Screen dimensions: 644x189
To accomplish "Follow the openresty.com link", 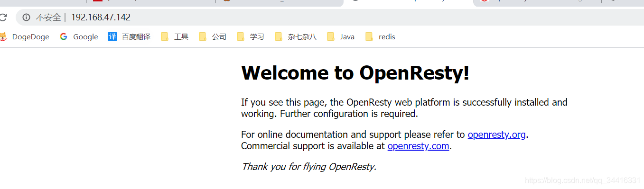I will (418, 146).
